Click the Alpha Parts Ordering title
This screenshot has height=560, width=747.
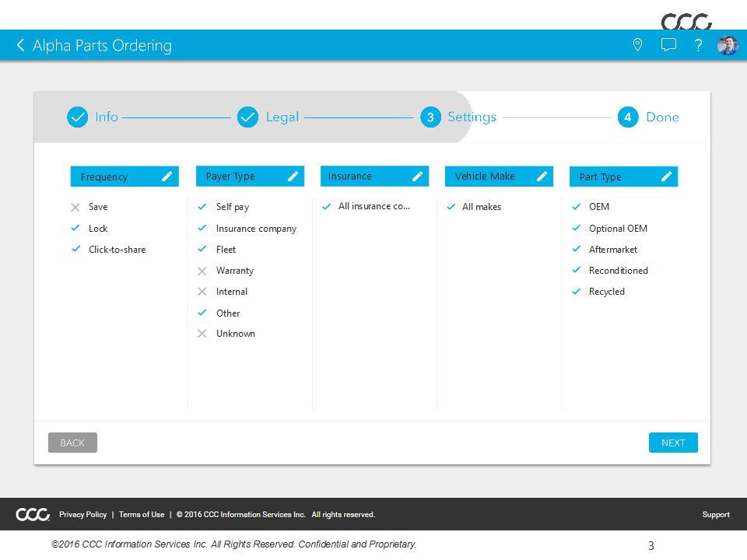[x=102, y=46]
